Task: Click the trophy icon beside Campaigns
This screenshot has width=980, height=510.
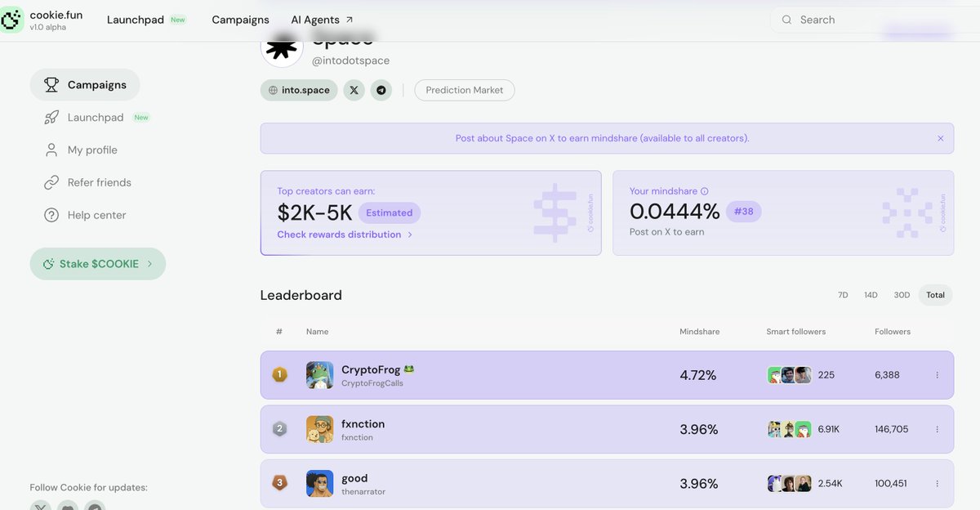Action: [x=51, y=85]
